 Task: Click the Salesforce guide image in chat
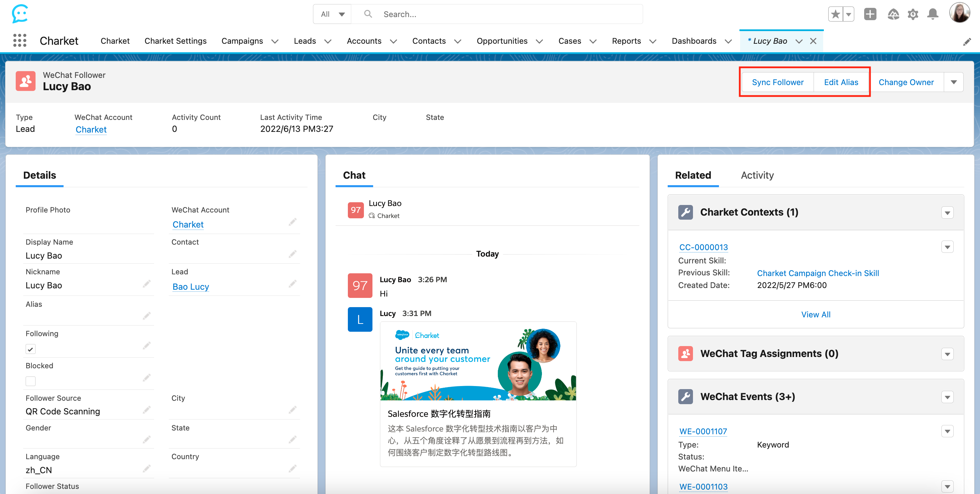(x=478, y=361)
